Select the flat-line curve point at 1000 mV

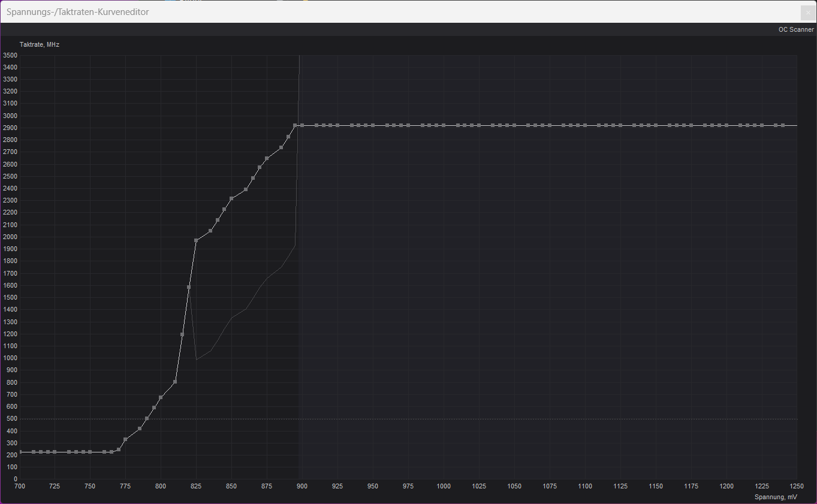444,125
